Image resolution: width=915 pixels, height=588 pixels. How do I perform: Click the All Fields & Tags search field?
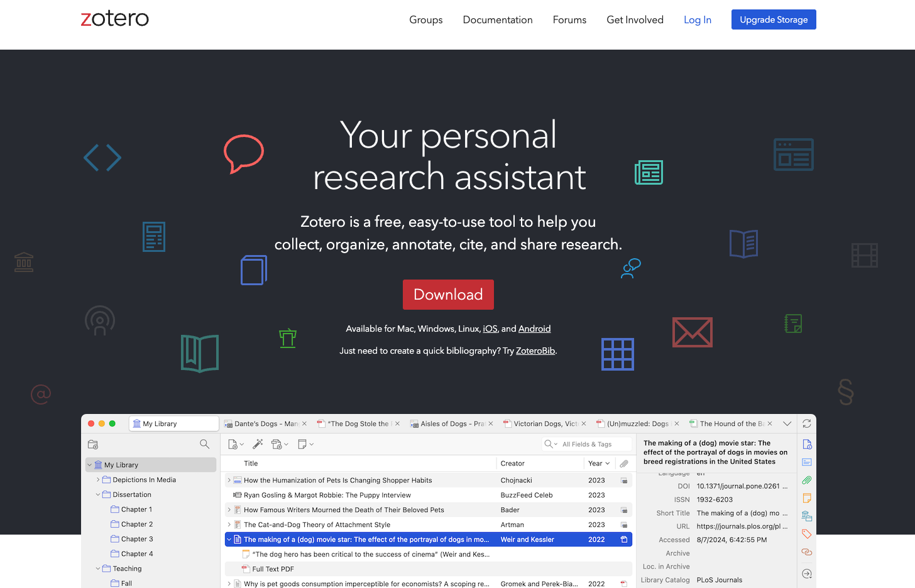click(x=587, y=444)
